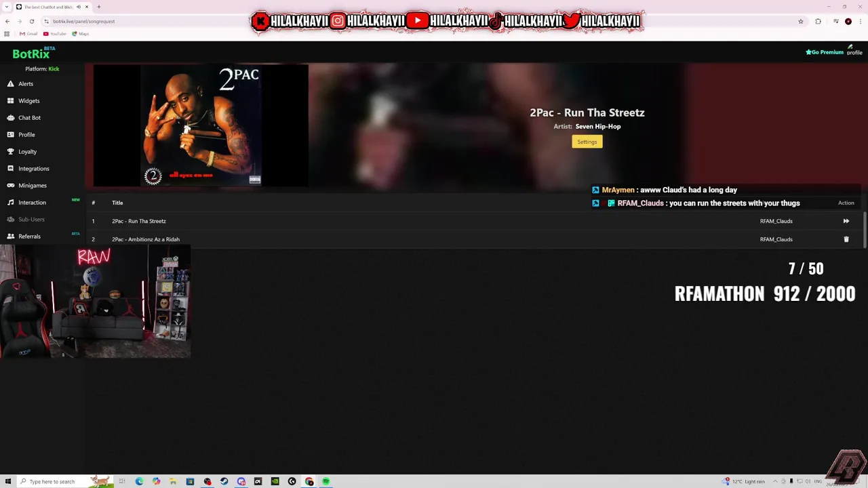Open the tab search dropdown arrow
Viewport: 868px width, 488px height.
6,7
